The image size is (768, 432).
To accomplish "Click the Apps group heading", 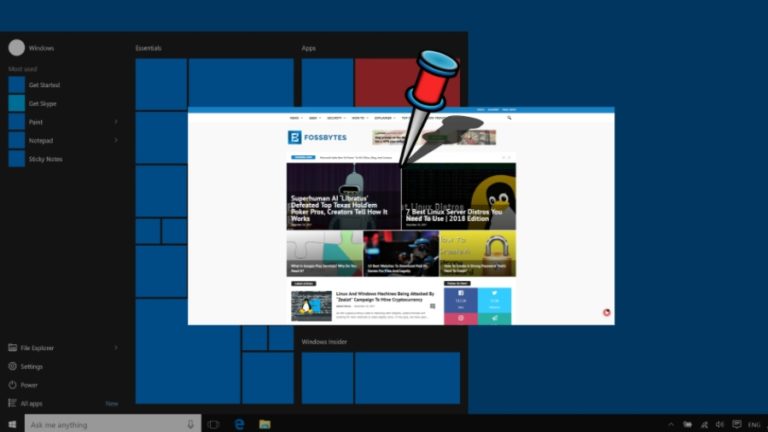I will (x=309, y=48).
